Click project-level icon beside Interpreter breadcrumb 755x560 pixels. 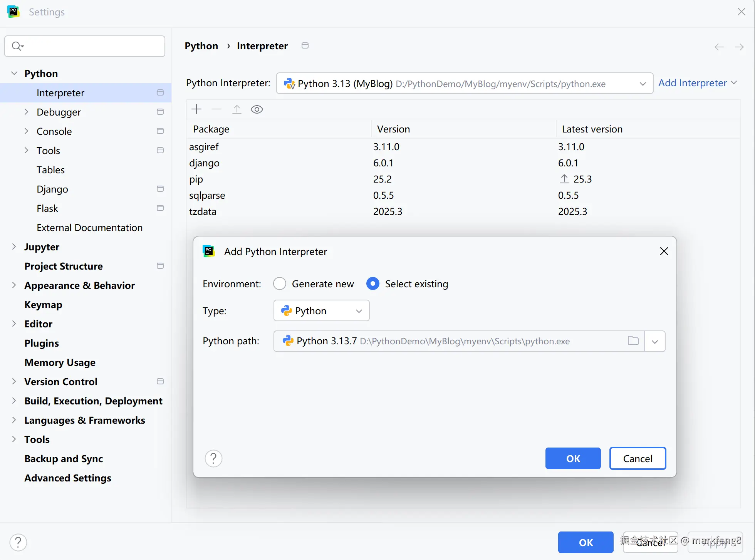pyautogui.click(x=305, y=46)
